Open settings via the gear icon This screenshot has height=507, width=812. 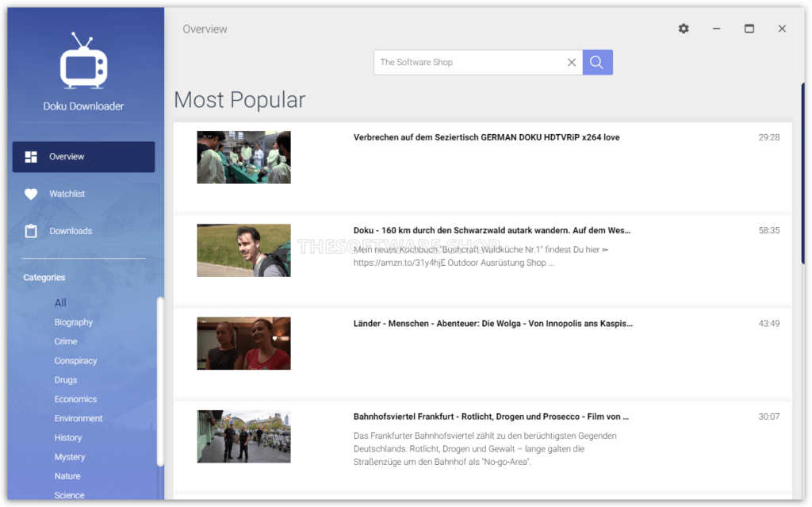(x=684, y=29)
